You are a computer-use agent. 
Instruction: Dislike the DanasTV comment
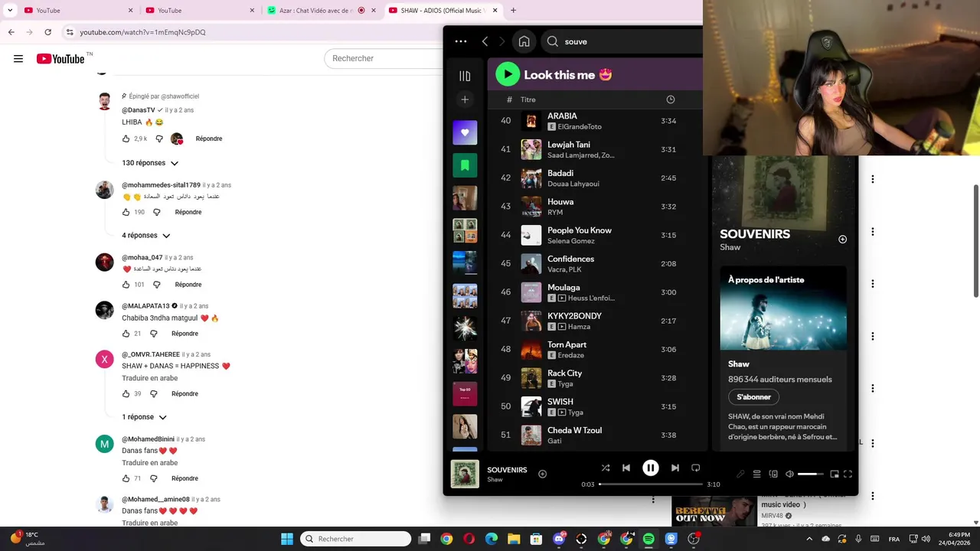[x=159, y=139]
